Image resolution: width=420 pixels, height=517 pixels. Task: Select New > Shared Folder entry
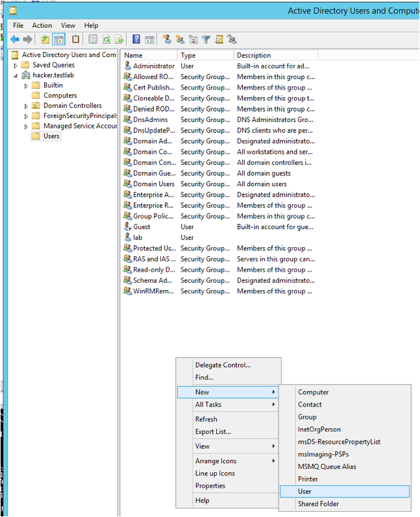coord(345,503)
